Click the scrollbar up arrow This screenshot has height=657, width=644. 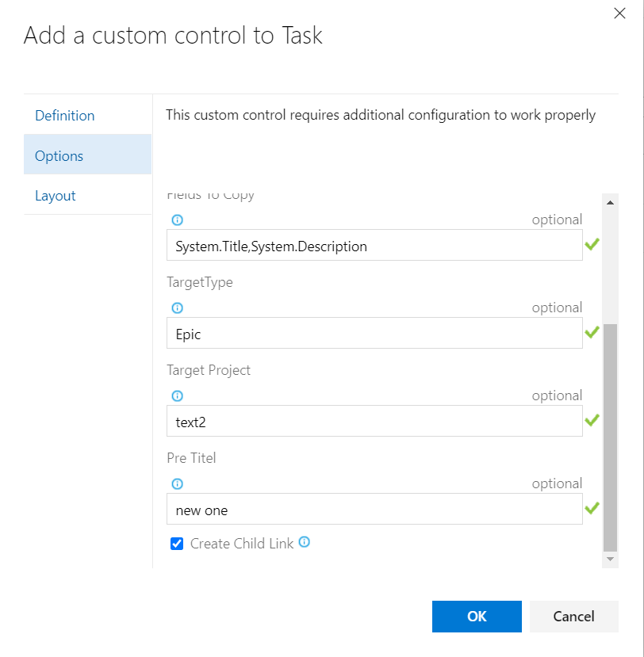pos(610,204)
